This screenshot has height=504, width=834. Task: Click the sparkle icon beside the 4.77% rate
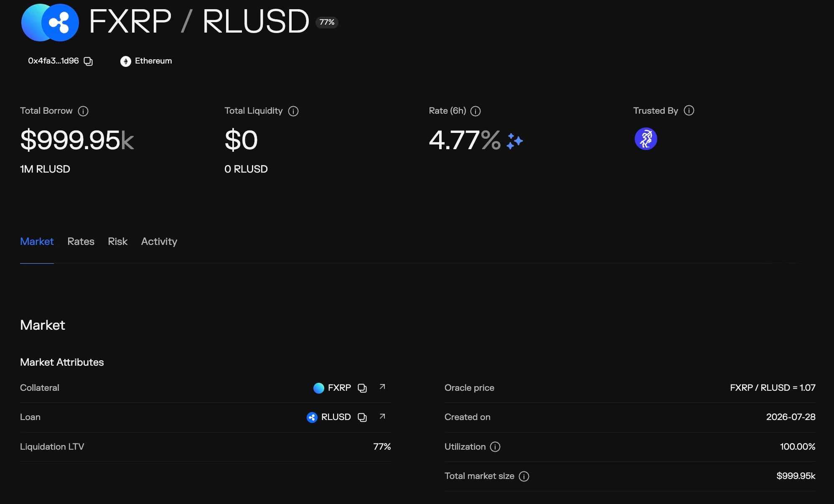(514, 141)
